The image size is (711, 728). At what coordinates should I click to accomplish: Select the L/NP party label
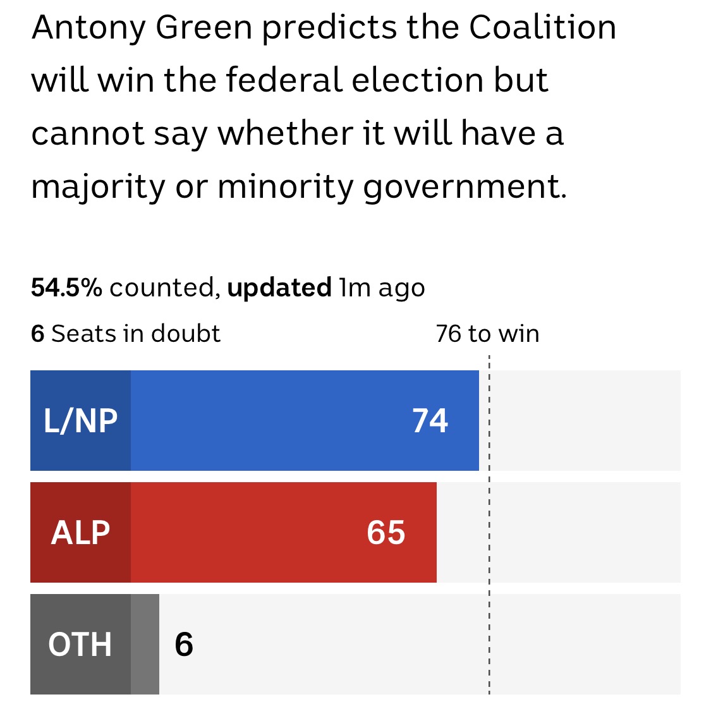click(x=80, y=421)
